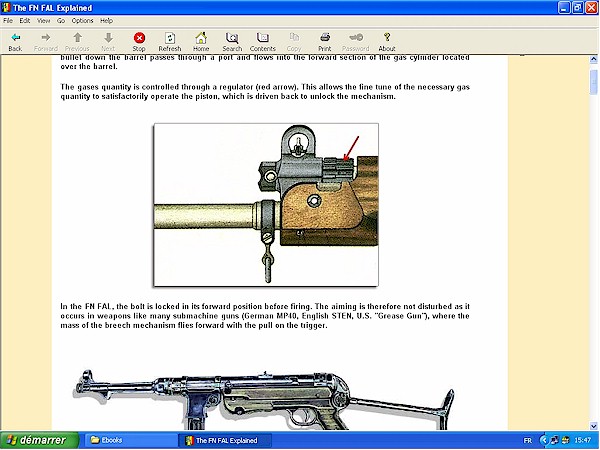600x450 pixels.
Task: Open the Options menu
Action: tap(82, 21)
